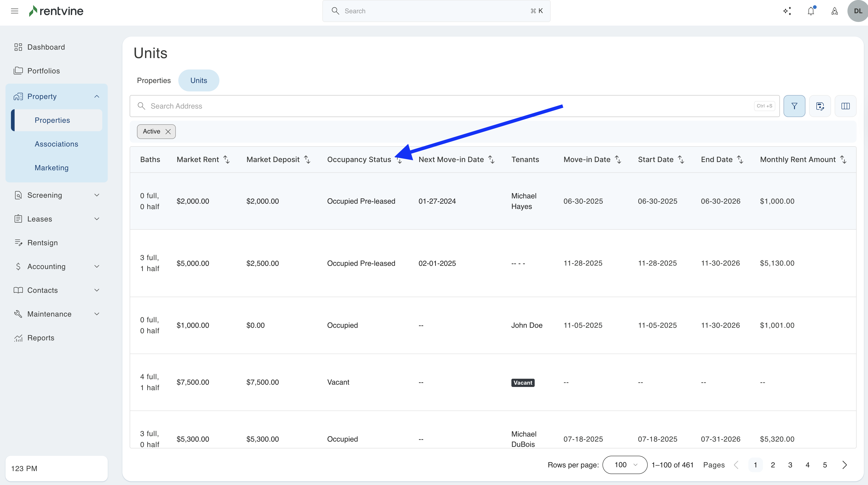This screenshot has width=868, height=485.
Task: Go to page 3 of results
Action: click(790, 465)
